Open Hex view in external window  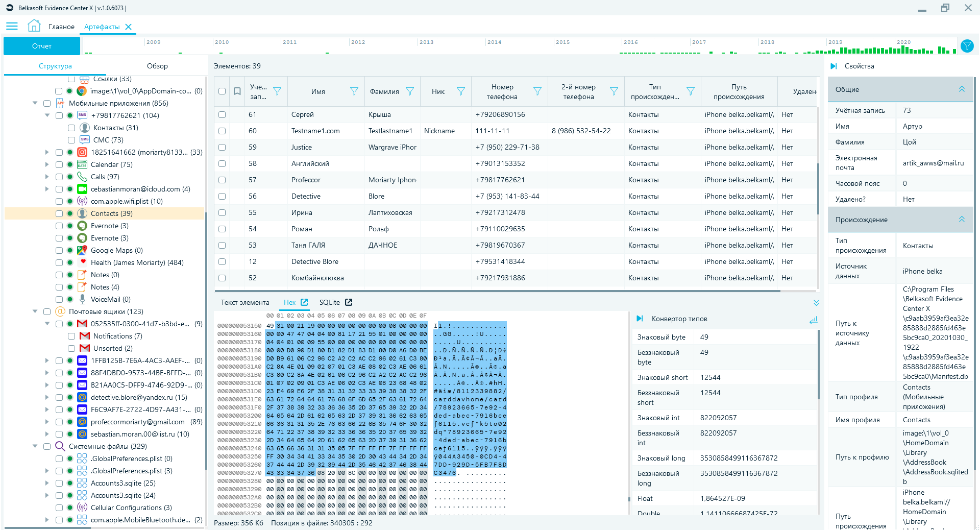[x=304, y=302]
